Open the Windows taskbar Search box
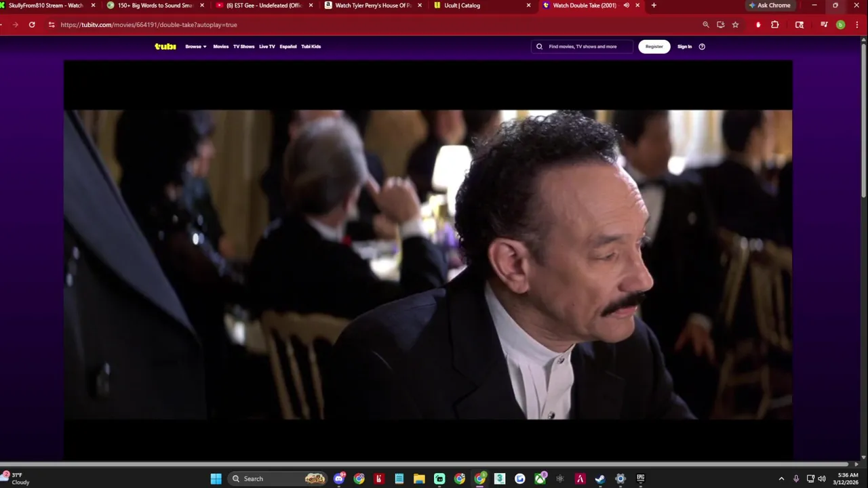The width and height of the screenshot is (868, 488). tap(277, 479)
